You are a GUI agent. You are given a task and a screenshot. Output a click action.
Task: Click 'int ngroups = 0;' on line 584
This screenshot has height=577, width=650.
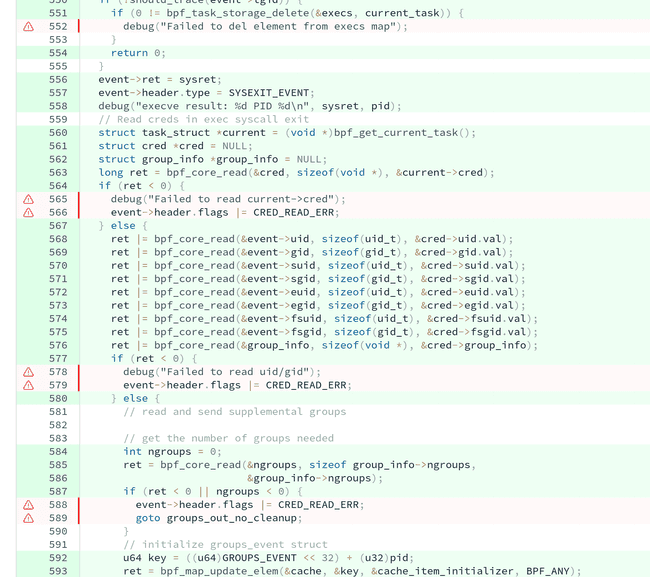172,452
